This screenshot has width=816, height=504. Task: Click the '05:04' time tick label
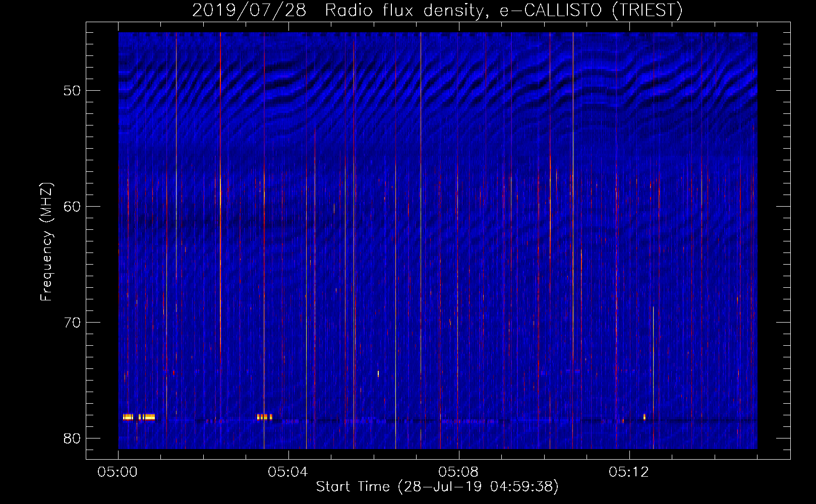(288, 472)
